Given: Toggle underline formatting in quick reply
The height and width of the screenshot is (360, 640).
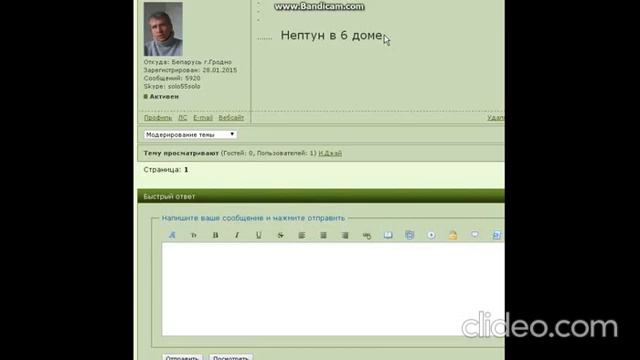Looking at the screenshot, I should 258,235.
